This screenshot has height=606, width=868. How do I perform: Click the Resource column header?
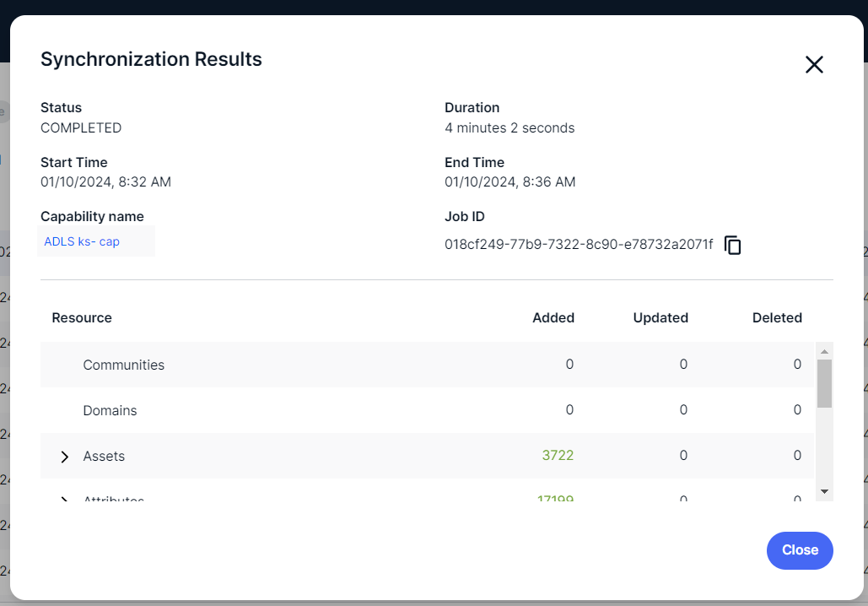pyautogui.click(x=82, y=318)
